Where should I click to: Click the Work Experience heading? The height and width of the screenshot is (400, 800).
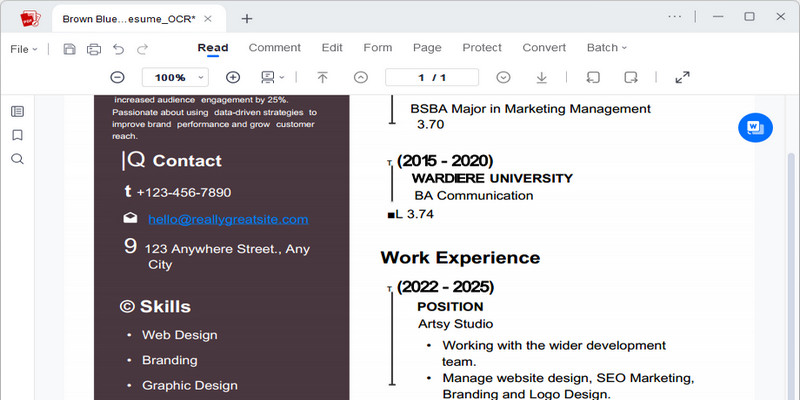[460, 258]
